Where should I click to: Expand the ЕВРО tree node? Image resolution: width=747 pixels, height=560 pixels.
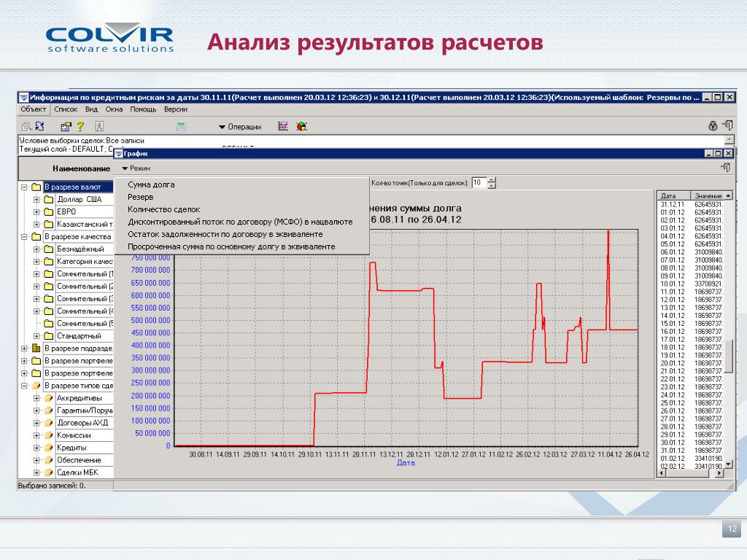(36, 212)
